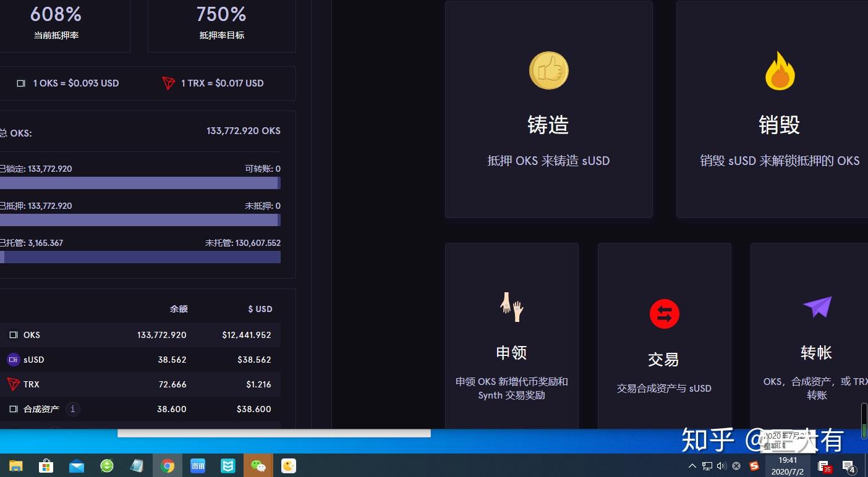Click the gold thumbs-up coin icon
The width and height of the screenshot is (868, 477).
tap(548, 70)
